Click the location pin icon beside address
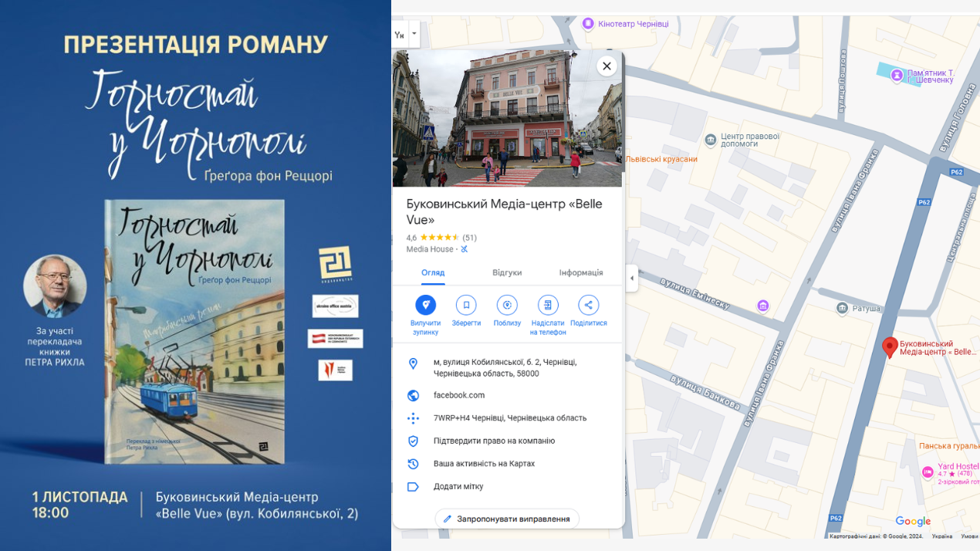The width and height of the screenshot is (980, 551). coord(413,363)
